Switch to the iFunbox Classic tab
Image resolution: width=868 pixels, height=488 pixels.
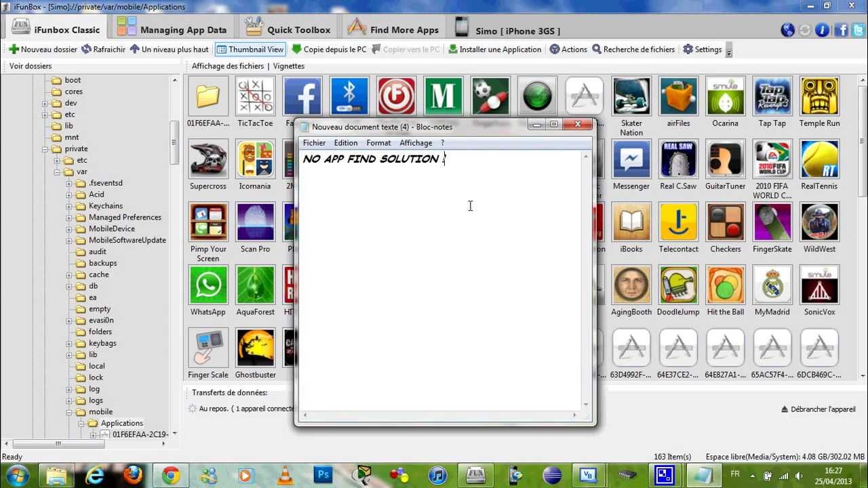56,28
